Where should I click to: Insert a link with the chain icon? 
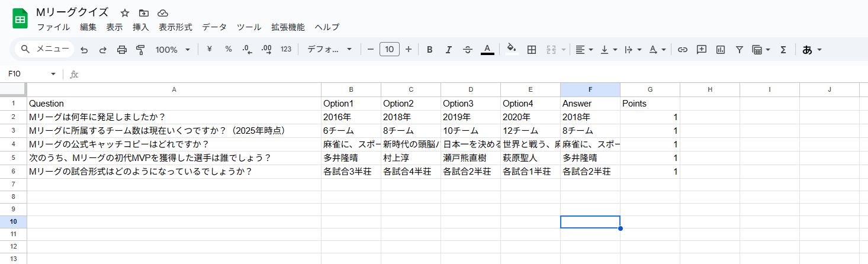[683, 50]
